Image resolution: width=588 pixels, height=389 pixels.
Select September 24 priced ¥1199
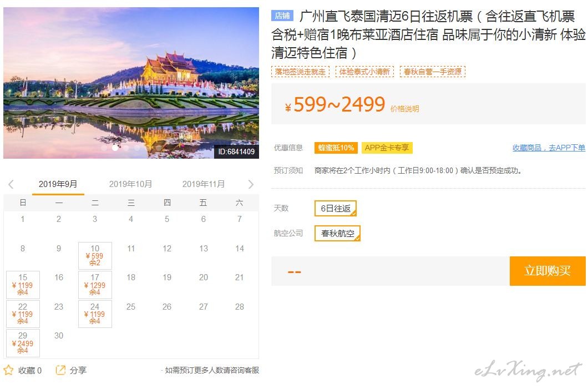tap(95, 314)
